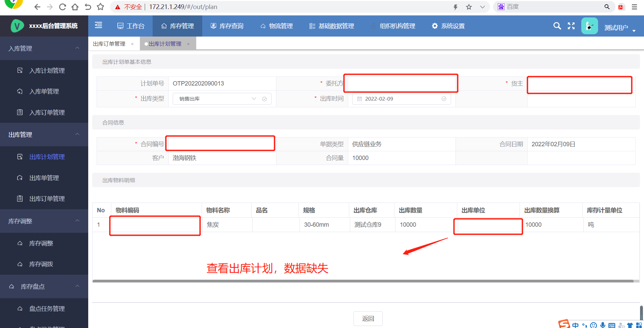Click the undo/restore page icon

88,7
